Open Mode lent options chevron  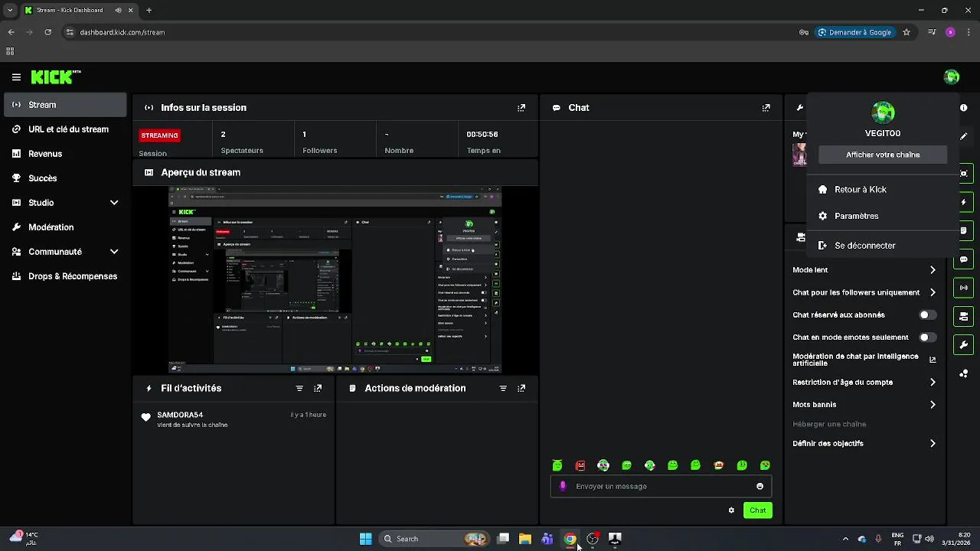pyautogui.click(x=933, y=270)
